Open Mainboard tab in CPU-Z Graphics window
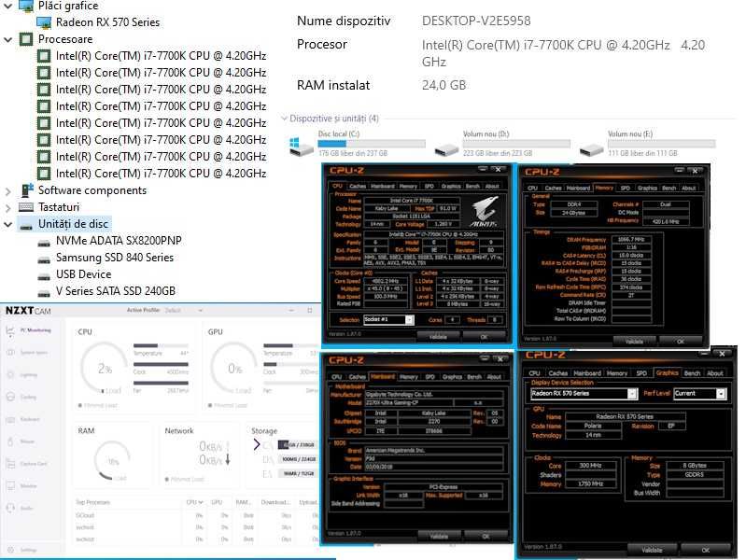Screen dimensions: 746x560 click(587, 373)
